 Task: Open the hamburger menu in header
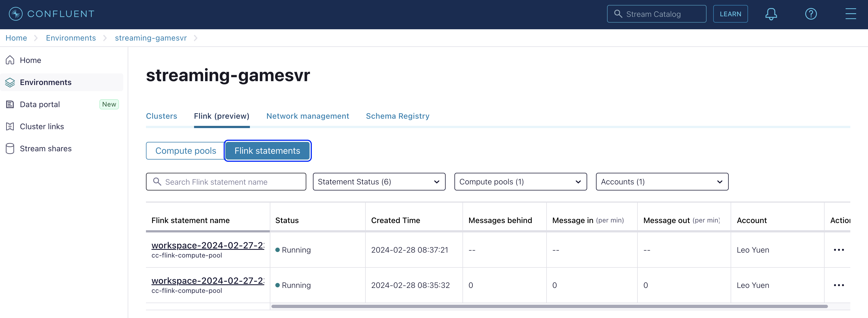(x=851, y=14)
